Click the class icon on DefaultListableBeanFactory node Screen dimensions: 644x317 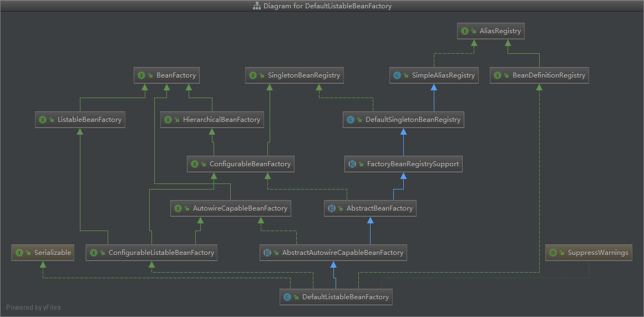pos(287,297)
